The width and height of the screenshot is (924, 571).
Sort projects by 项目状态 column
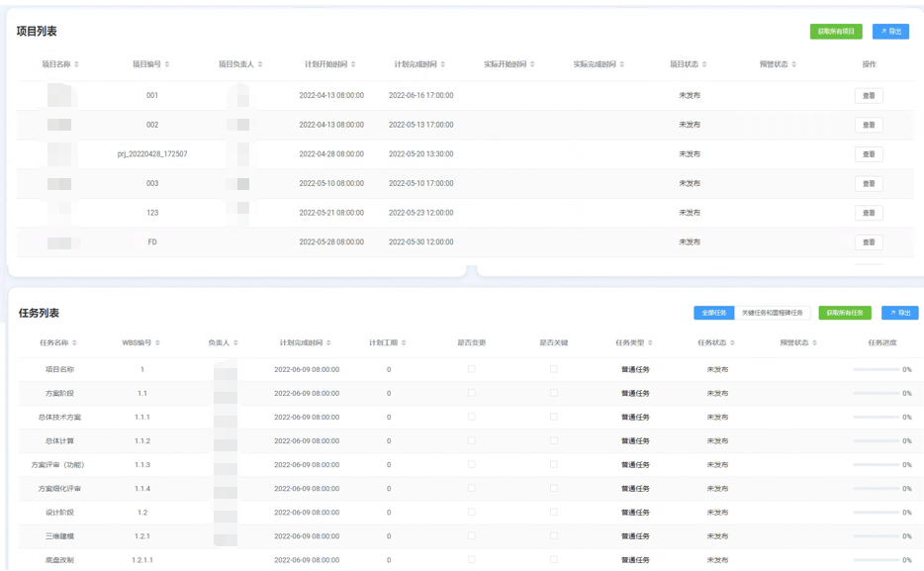click(703, 64)
